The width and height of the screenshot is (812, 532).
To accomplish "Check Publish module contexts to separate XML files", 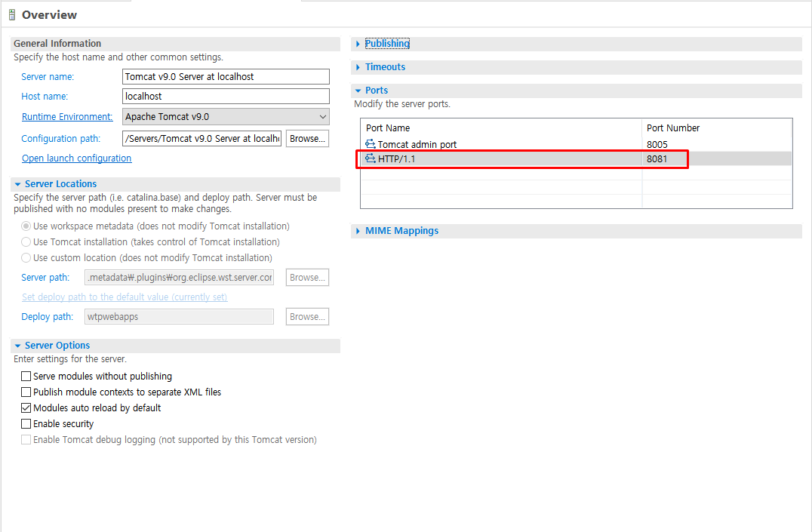I will coord(26,392).
